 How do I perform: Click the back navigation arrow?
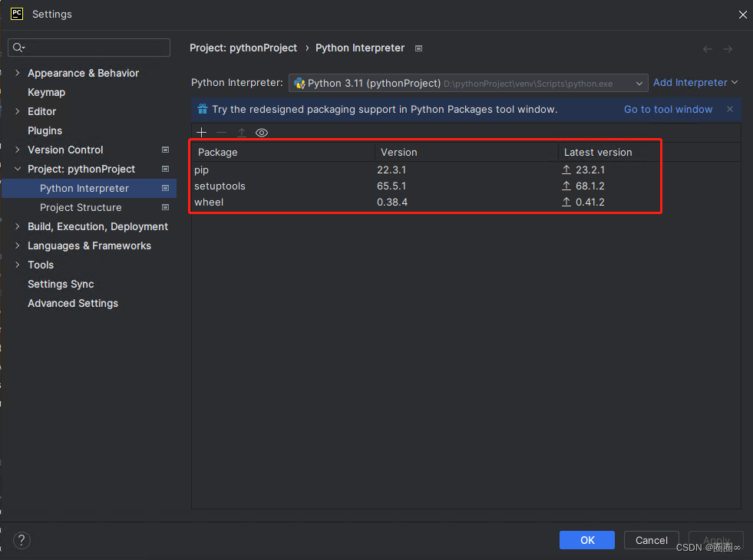tap(708, 49)
